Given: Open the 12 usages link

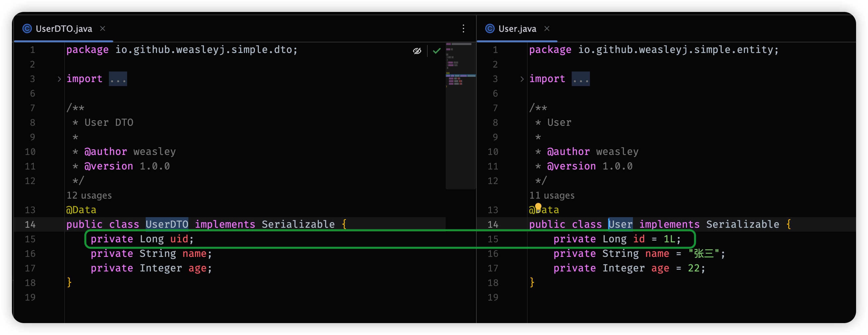Looking at the screenshot, I should click(x=89, y=196).
